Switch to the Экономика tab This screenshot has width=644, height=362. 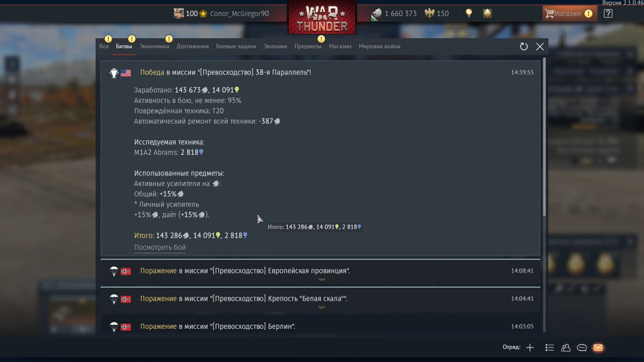[x=154, y=46]
